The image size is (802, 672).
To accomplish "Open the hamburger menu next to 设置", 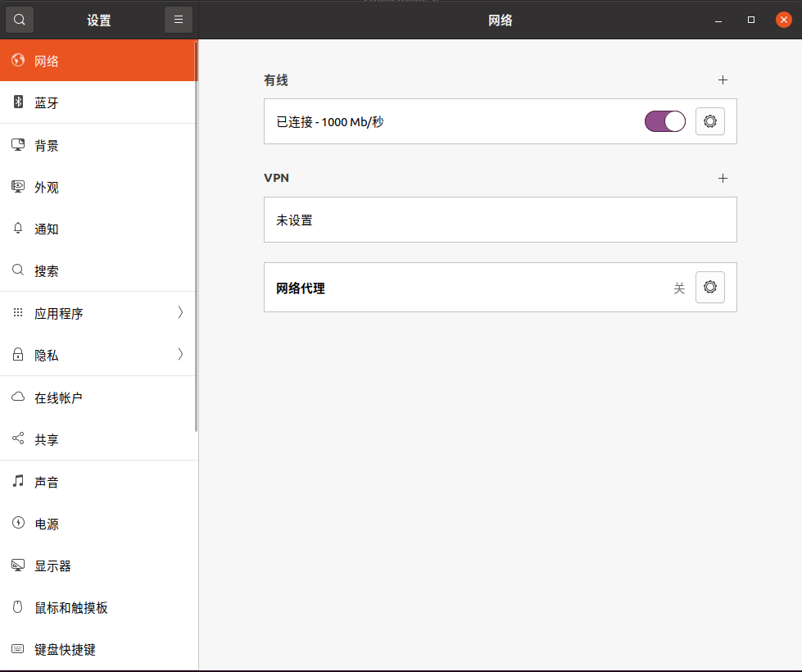I will (x=179, y=19).
